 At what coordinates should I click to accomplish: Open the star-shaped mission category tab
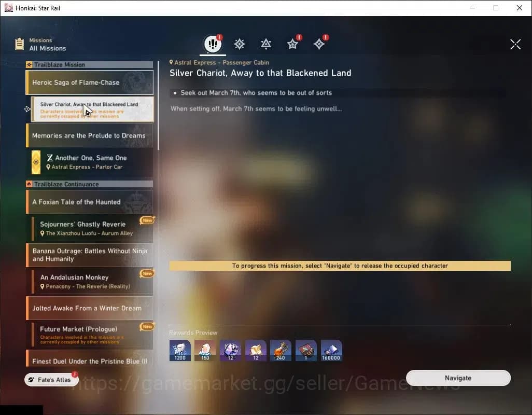pyautogui.click(x=292, y=44)
